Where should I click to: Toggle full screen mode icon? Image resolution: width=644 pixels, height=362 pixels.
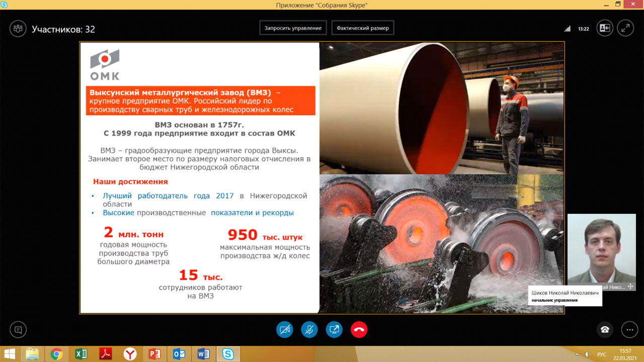625,28
